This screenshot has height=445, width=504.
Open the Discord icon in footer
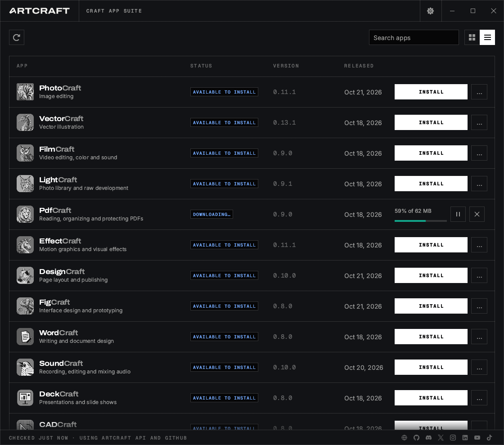[x=429, y=438]
